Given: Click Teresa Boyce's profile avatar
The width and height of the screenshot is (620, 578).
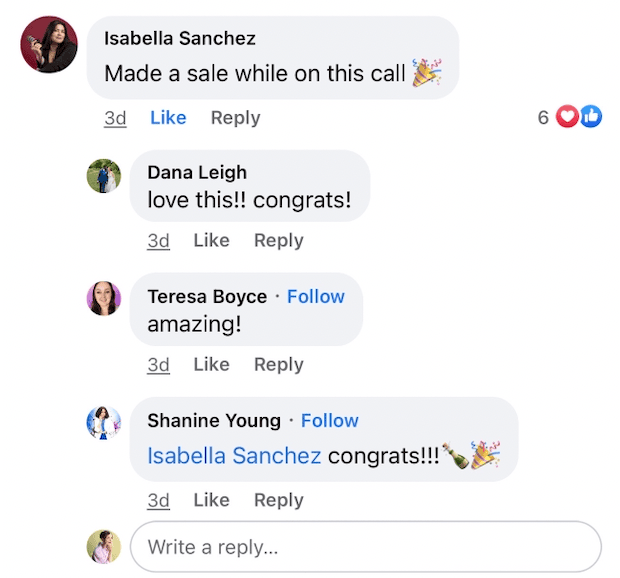Looking at the screenshot, I should [104, 299].
